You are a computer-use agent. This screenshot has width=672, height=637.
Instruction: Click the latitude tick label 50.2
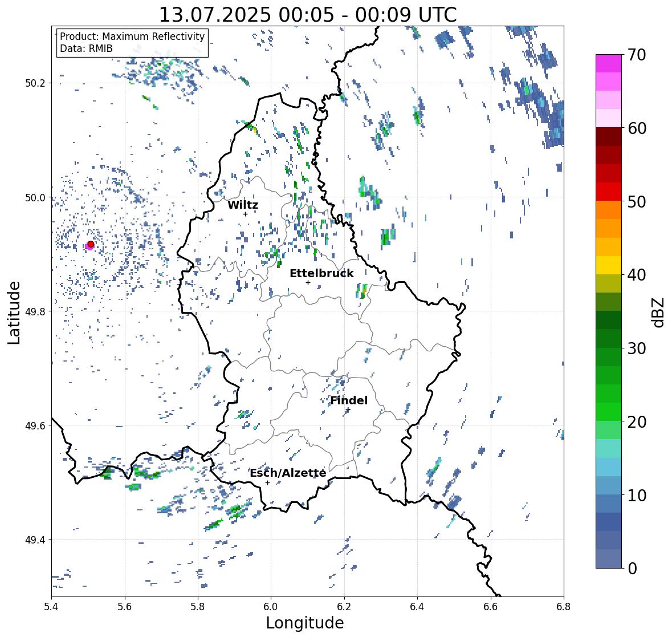coord(35,83)
